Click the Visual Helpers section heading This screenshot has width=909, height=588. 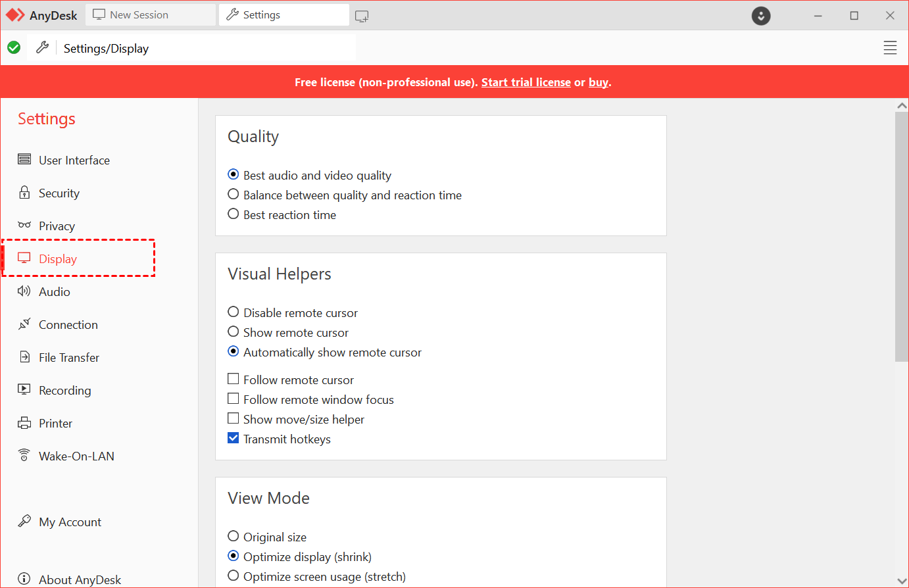280,274
